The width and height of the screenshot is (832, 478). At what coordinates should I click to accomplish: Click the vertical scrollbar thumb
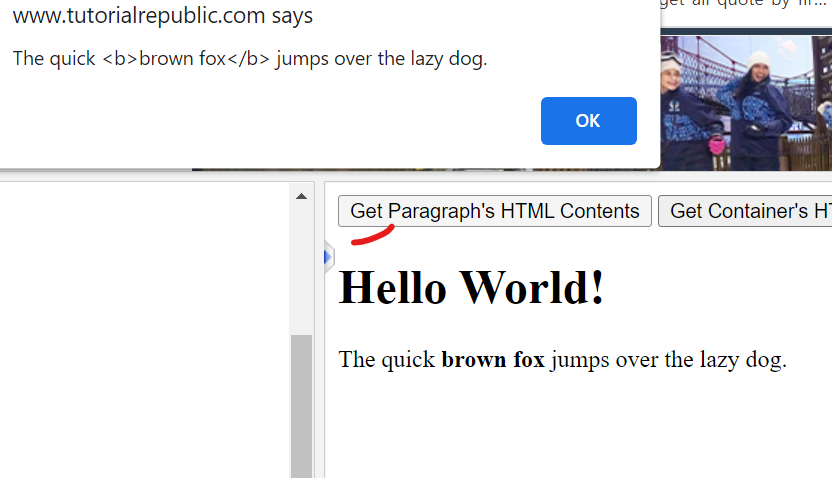coord(301,405)
